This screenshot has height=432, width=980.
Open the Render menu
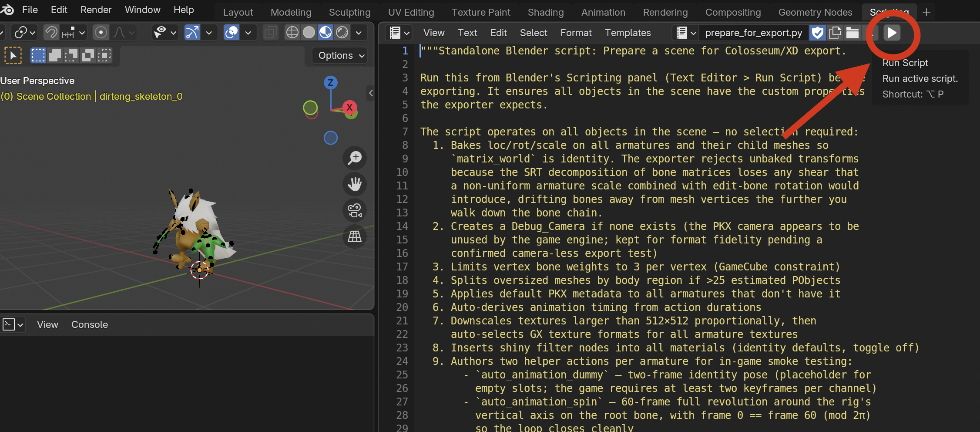click(x=96, y=10)
